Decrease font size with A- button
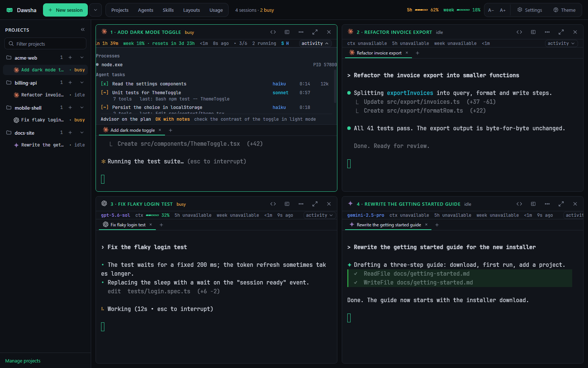 point(491,10)
